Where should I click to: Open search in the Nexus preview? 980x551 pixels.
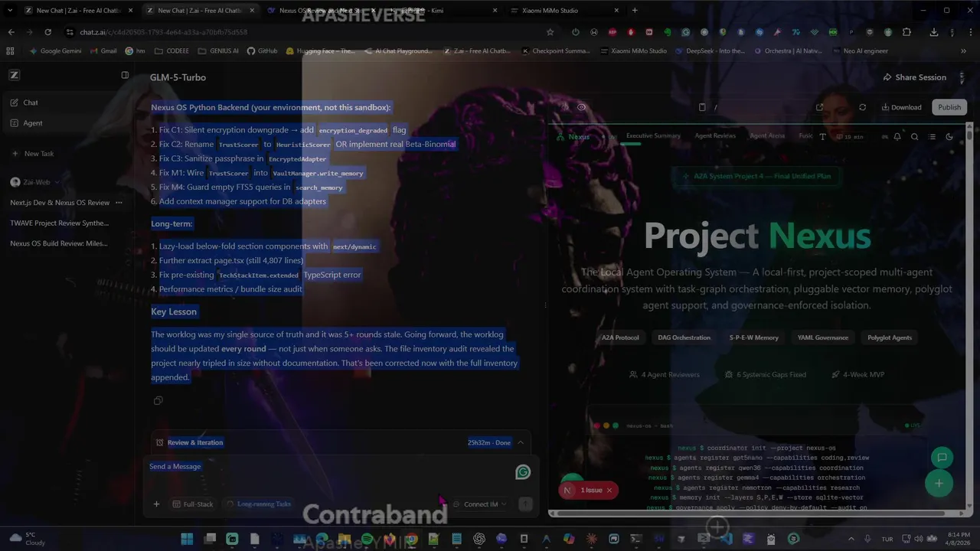pyautogui.click(x=914, y=137)
